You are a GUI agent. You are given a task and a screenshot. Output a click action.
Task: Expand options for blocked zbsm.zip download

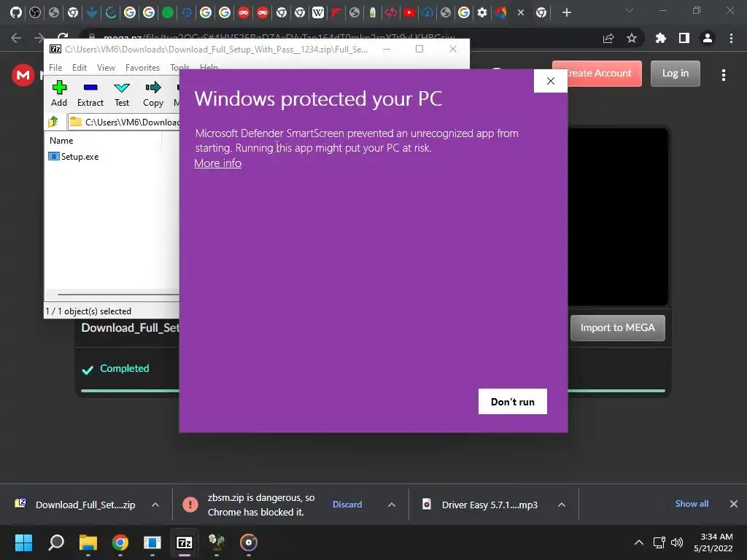coord(392,505)
